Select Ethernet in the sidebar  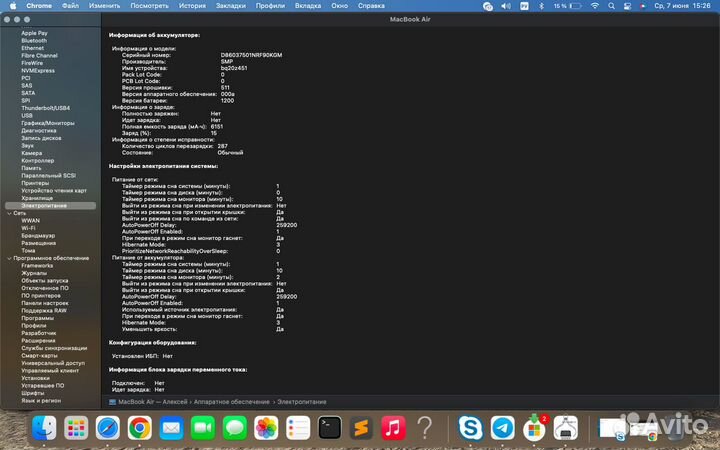[x=33, y=48]
